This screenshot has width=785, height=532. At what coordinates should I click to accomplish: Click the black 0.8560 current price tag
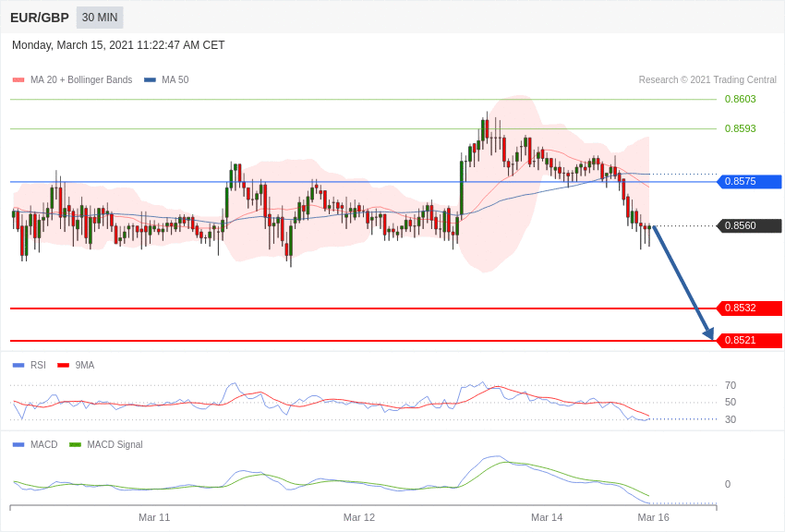tap(750, 225)
